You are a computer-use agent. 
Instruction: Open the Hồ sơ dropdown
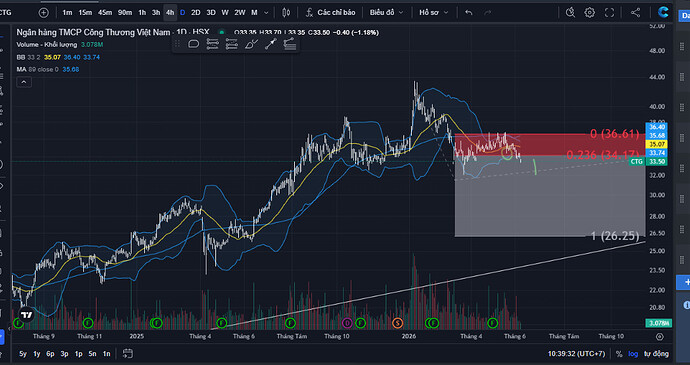tap(434, 12)
